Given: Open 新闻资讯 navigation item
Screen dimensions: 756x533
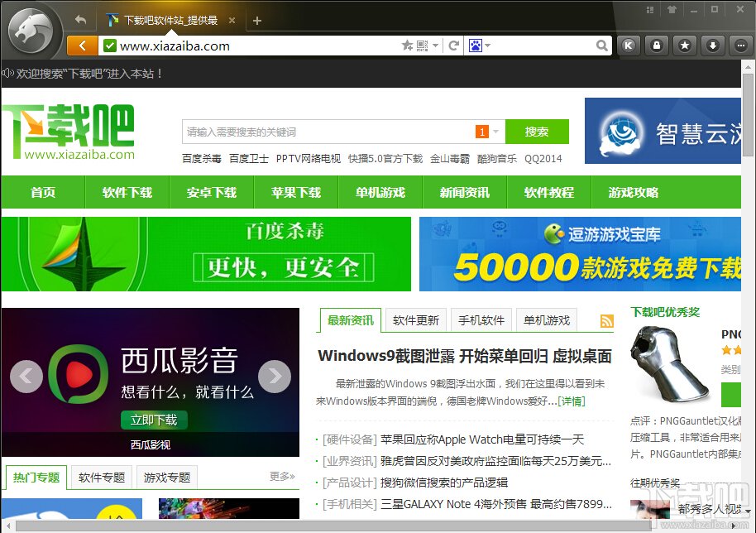Looking at the screenshot, I should 465,193.
